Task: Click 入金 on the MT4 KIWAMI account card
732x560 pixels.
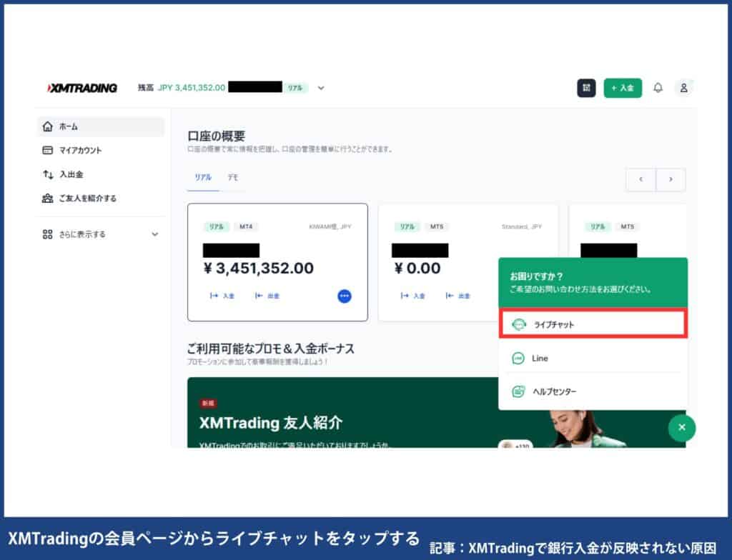Action: (222, 296)
